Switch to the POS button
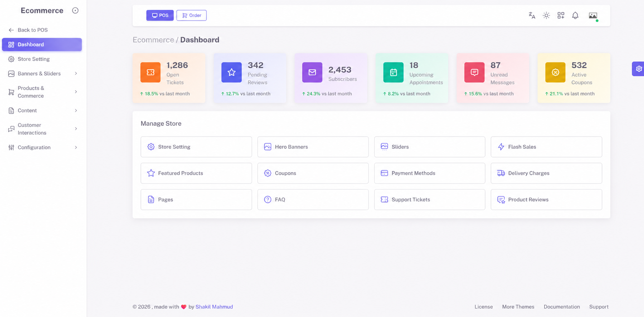 [160, 15]
